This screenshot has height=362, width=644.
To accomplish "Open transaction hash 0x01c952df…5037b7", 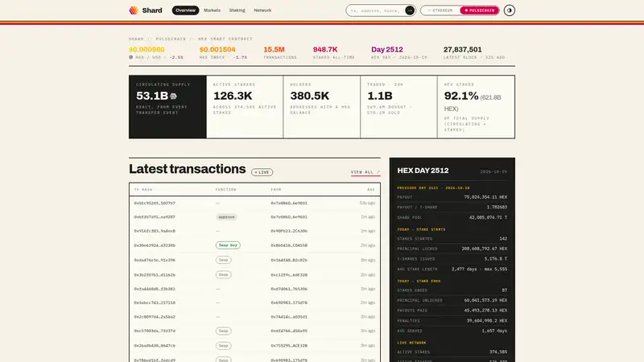I will (155, 204).
